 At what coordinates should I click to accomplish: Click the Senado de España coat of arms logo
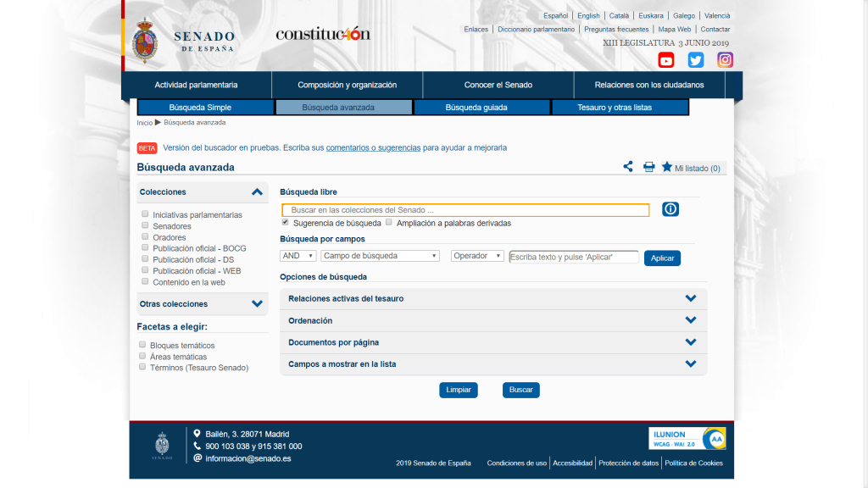146,40
